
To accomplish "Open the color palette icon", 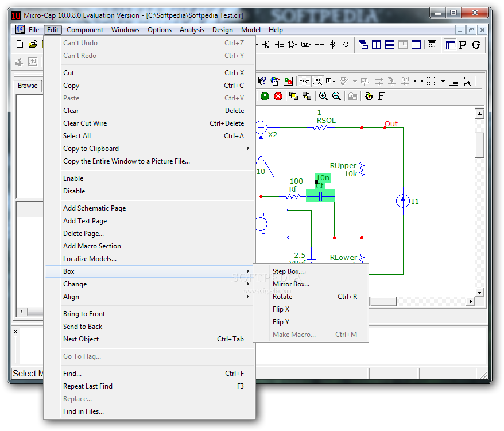I will pos(369,96).
